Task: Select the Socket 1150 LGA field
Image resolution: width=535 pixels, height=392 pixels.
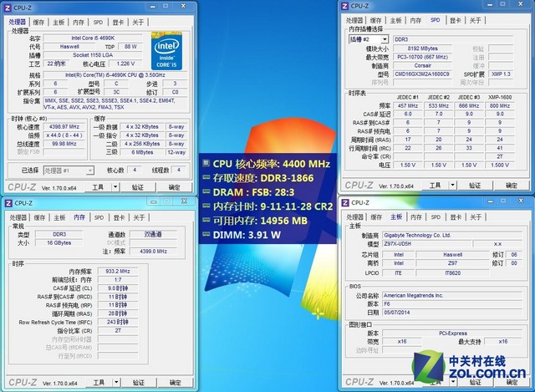Action: click(x=93, y=55)
